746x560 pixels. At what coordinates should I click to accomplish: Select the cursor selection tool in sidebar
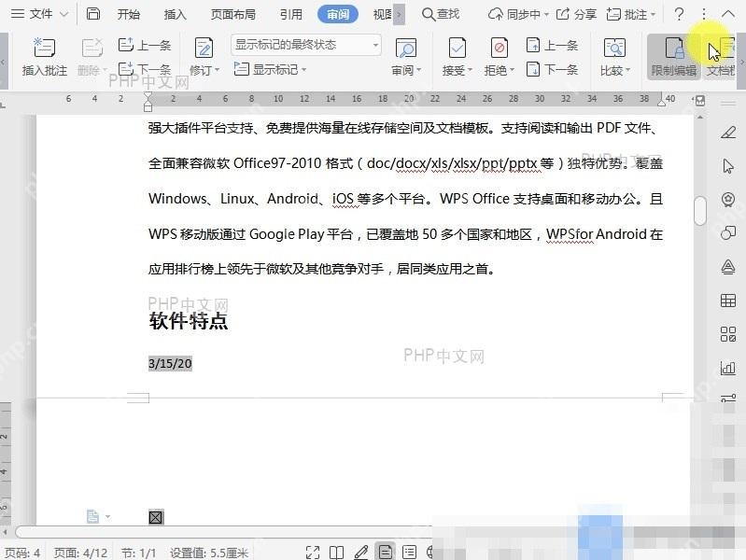pyautogui.click(x=728, y=166)
